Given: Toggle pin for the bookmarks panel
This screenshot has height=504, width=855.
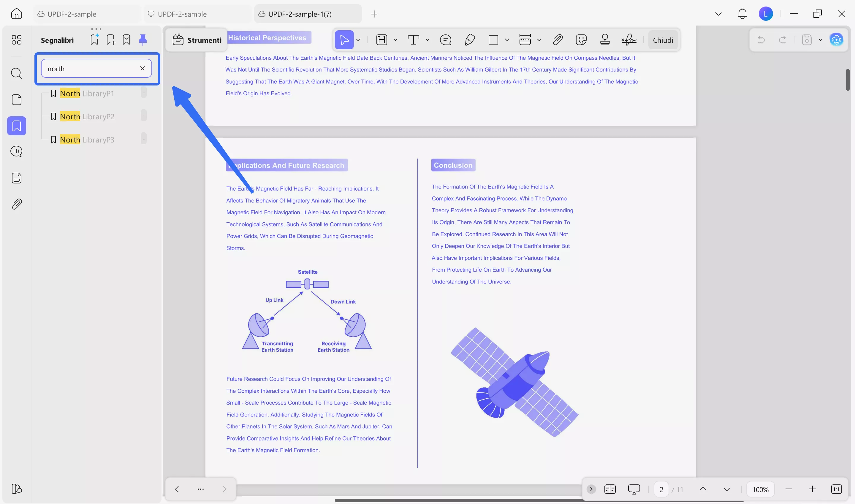Looking at the screenshot, I should [143, 39].
